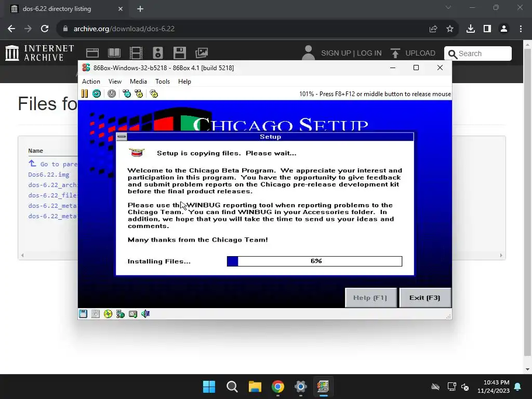Click browser Back arrow
Image resolution: width=532 pixels, height=399 pixels.
click(x=11, y=29)
